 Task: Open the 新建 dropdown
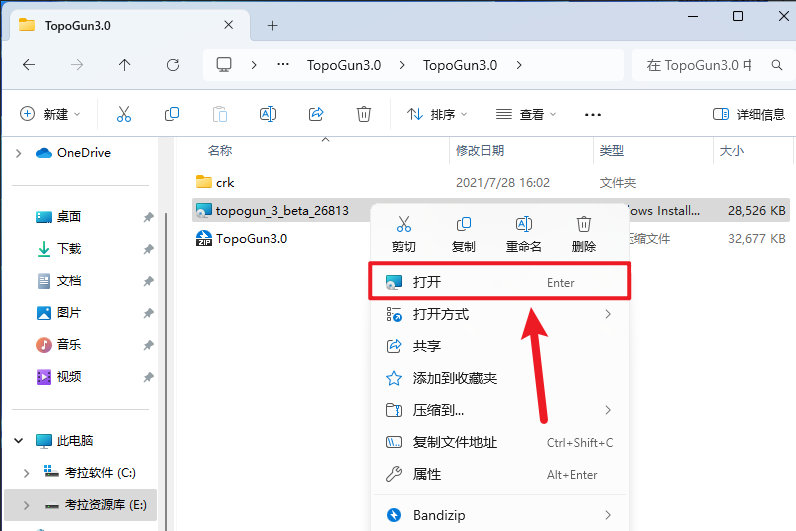50,114
